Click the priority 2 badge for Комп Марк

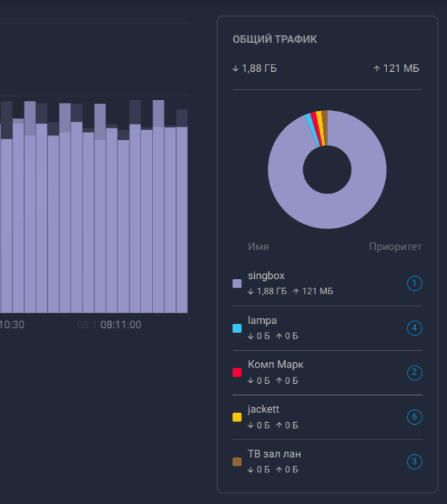click(414, 372)
